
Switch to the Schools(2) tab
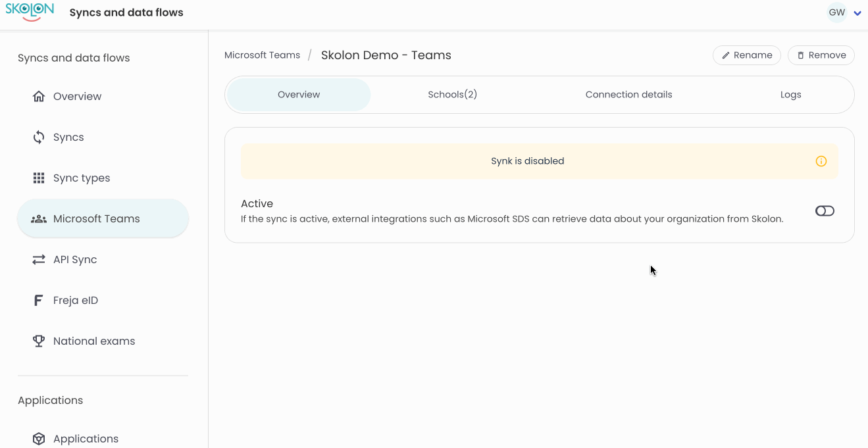pos(452,95)
